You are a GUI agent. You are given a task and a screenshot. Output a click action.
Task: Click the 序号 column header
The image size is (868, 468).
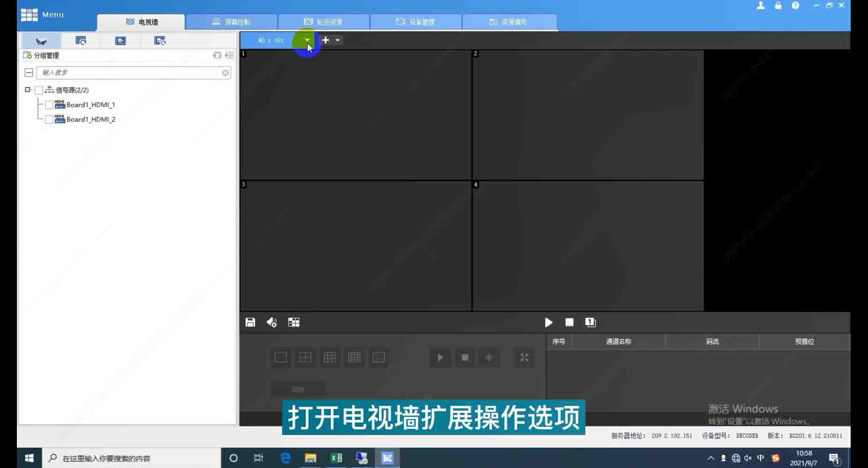[559, 341]
